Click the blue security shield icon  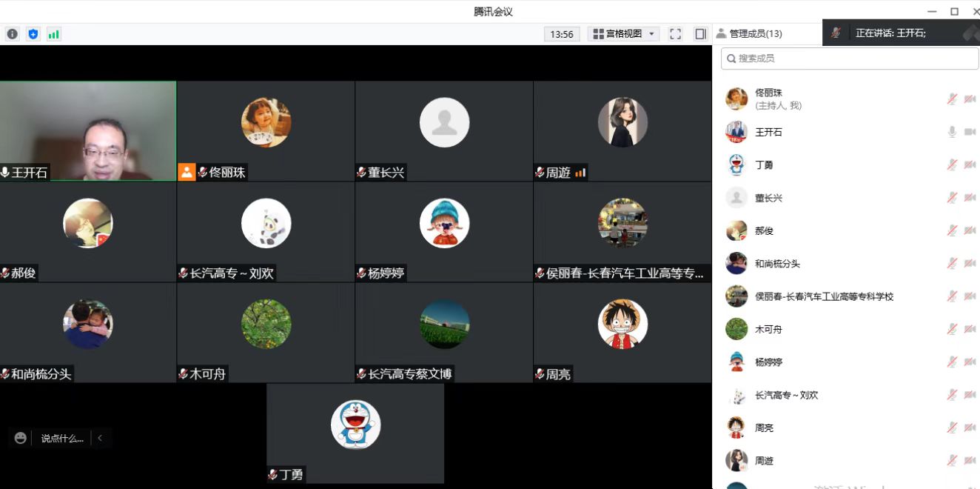click(33, 34)
